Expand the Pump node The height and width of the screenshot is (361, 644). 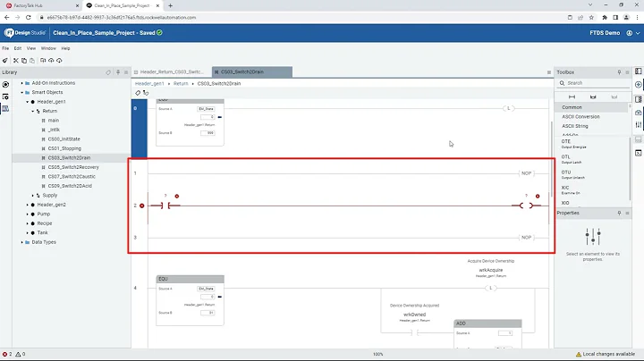[28, 214]
